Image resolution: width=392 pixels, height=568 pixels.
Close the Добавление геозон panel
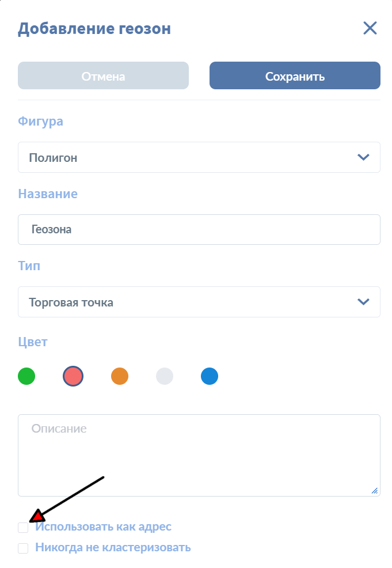tap(370, 28)
